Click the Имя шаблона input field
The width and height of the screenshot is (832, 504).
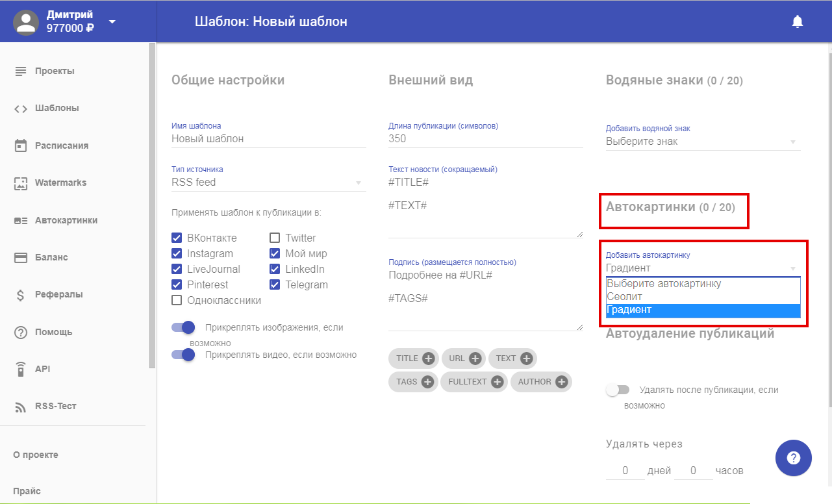(268, 138)
